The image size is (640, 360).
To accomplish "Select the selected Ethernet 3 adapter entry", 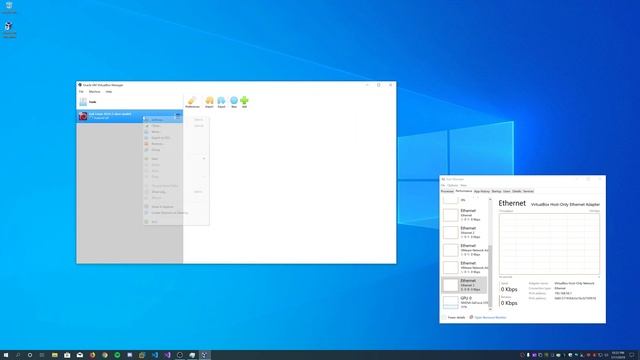I will click(464, 285).
